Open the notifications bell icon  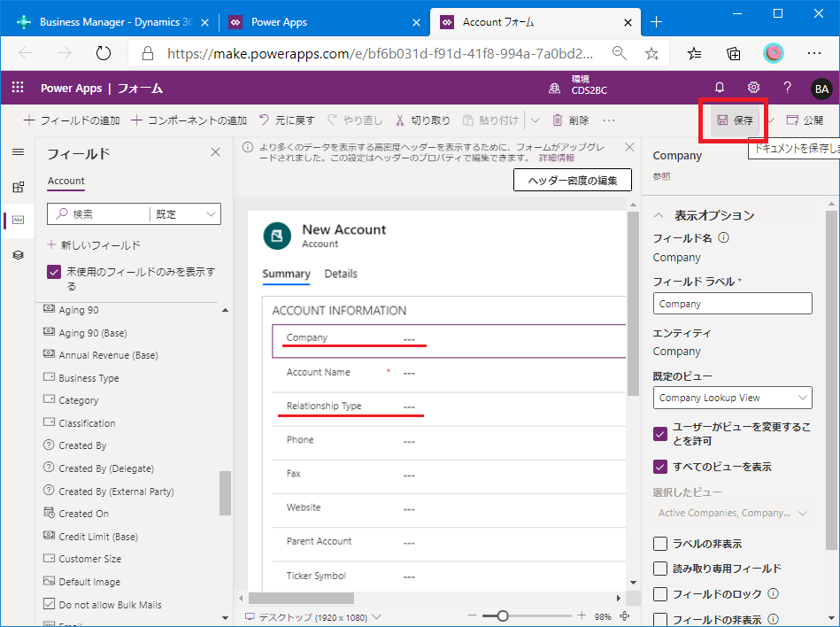click(720, 88)
